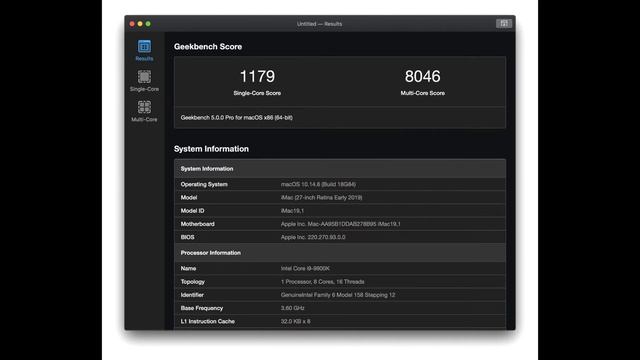Open the Multi-Core sidebar section
Screen dimensions: 640x360
tap(144, 111)
